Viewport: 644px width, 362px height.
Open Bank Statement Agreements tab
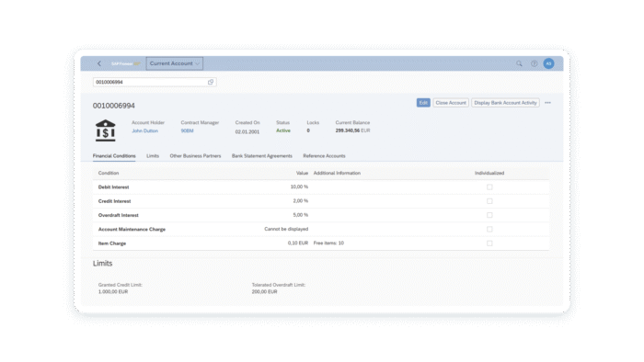click(x=262, y=156)
